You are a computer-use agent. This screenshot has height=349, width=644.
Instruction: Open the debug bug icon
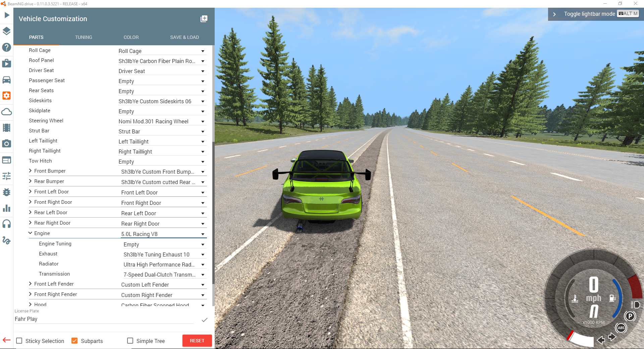(7, 192)
